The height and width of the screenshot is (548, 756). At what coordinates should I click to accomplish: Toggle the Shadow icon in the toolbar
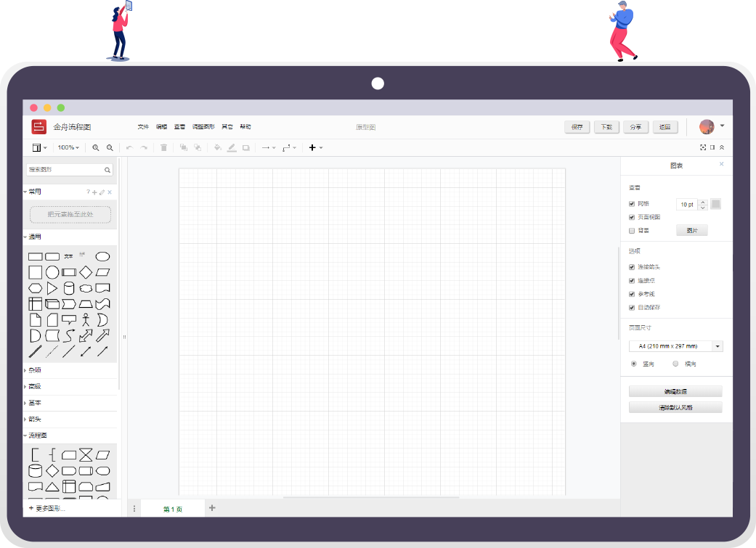point(245,147)
